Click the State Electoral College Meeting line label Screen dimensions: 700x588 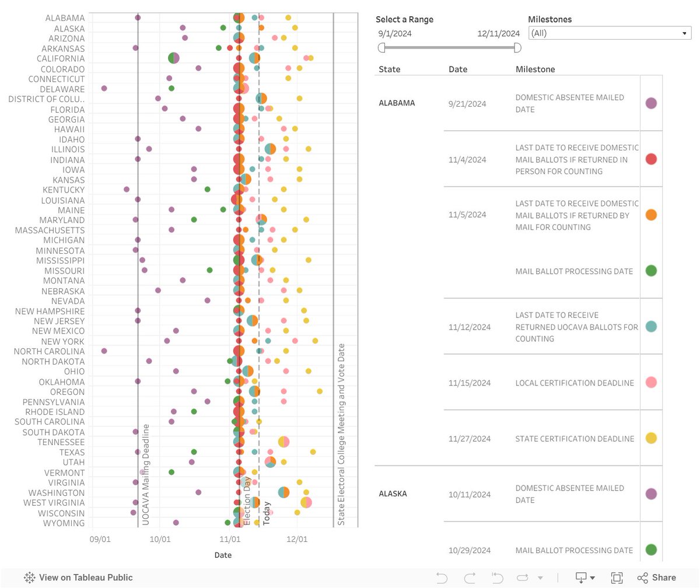click(342, 435)
